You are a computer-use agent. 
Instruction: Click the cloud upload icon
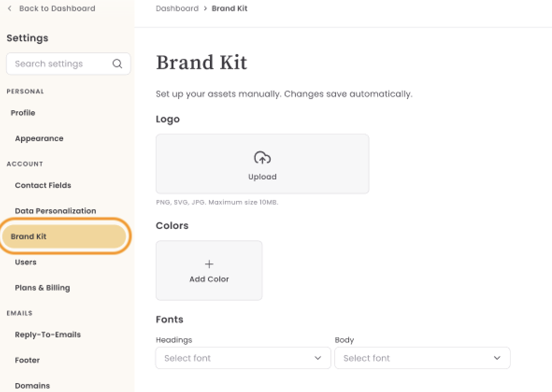coord(262,157)
